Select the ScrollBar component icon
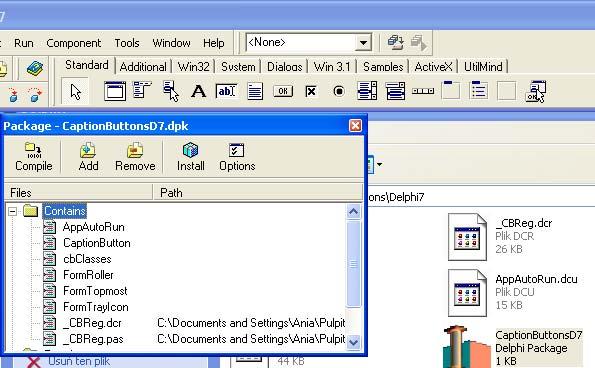 423,91
